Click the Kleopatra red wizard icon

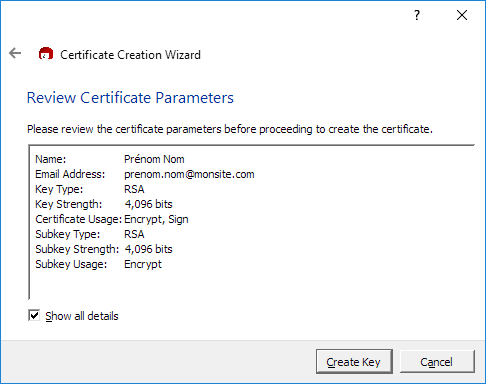[x=46, y=54]
